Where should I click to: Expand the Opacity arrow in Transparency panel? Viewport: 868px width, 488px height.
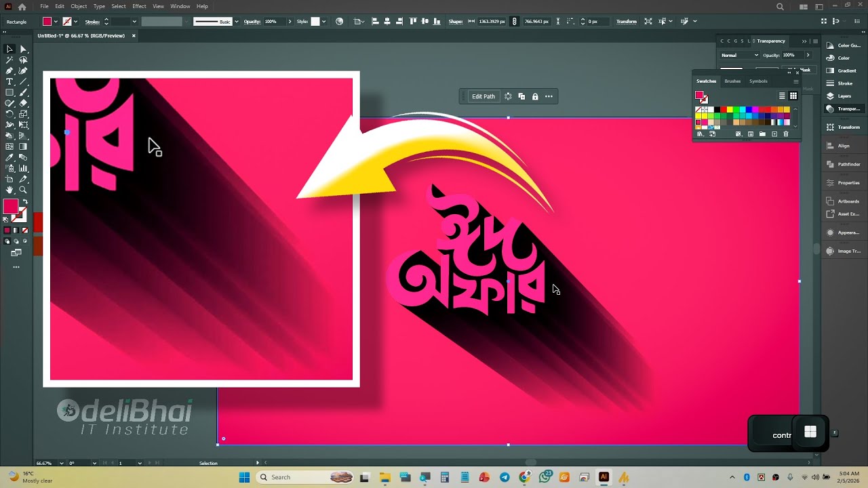click(x=808, y=55)
